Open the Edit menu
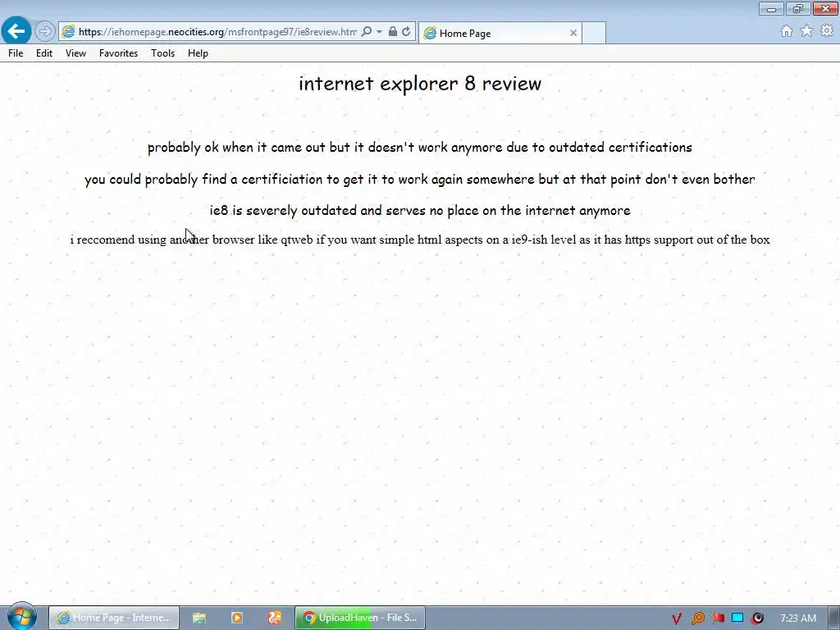This screenshot has height=630, width=840. [x=44, y=53]
